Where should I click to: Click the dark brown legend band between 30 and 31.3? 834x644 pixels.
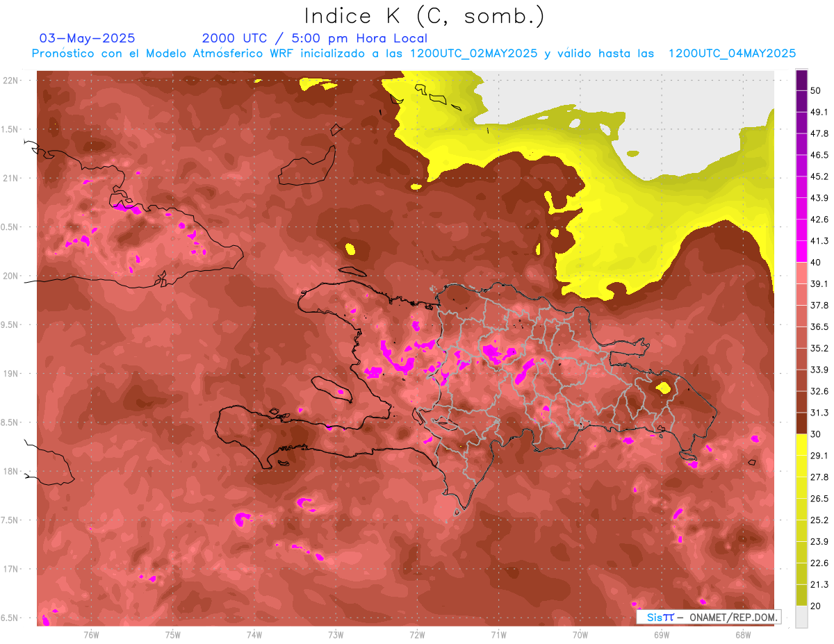(x=801, y=423)
